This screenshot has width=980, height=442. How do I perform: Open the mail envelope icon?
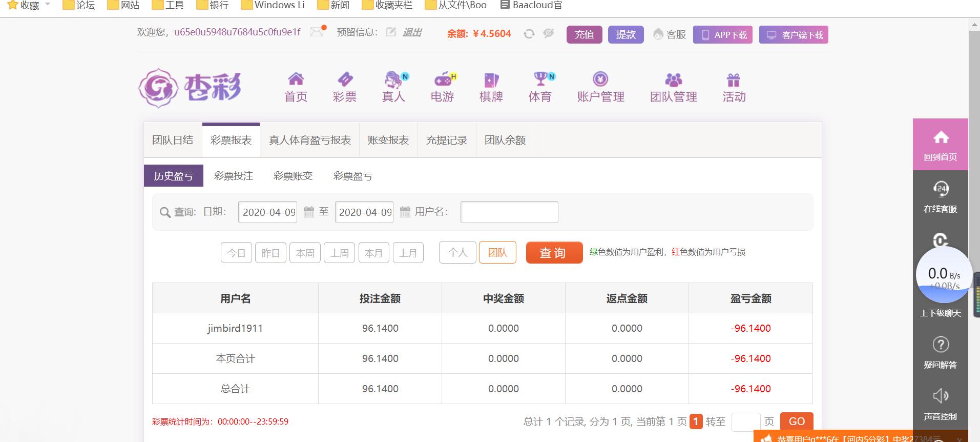click(x=317, y=32)
